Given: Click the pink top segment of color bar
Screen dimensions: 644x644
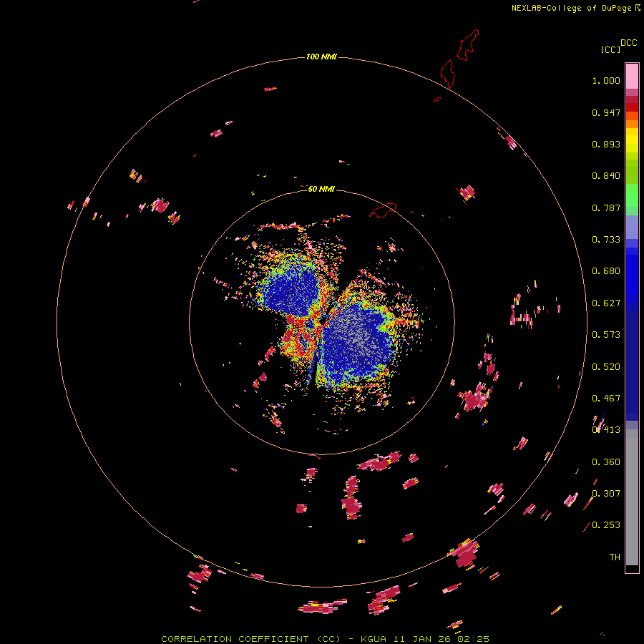Looking at the screenshot, I should coord(632,76).
